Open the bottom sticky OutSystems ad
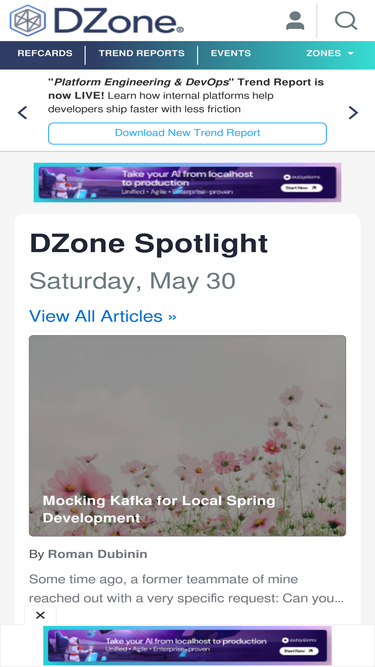 (x=188, y=645)
